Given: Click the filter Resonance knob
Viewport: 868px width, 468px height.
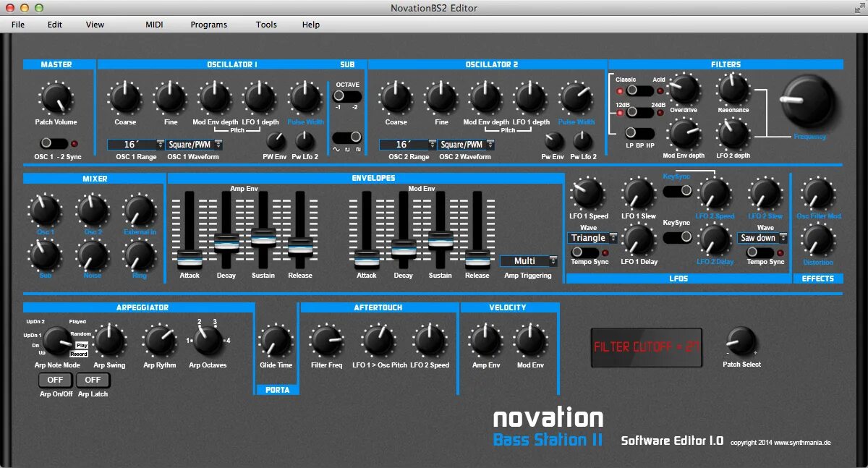Looking at the screenshot, I should 733,90.
